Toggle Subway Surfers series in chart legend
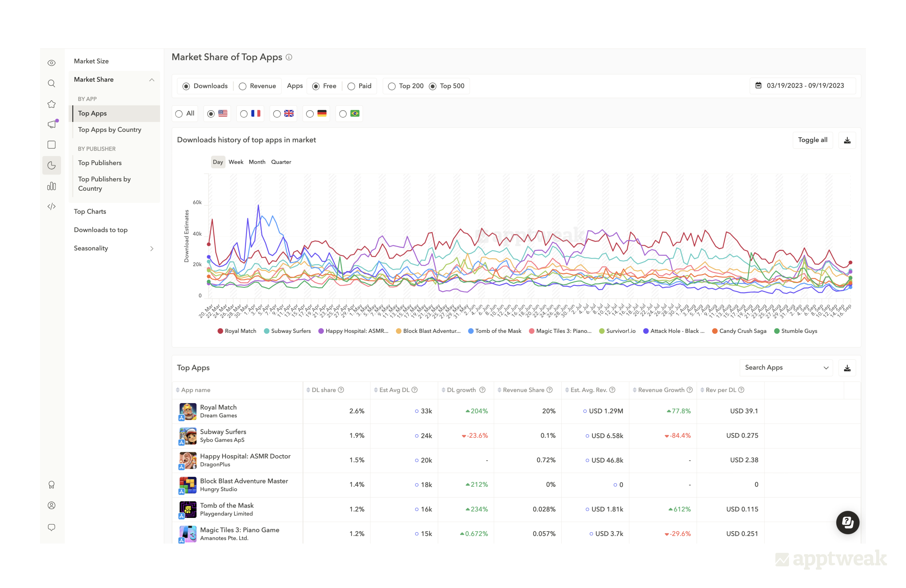This screenshot has height=588, width=906. [x=287, y=331]
